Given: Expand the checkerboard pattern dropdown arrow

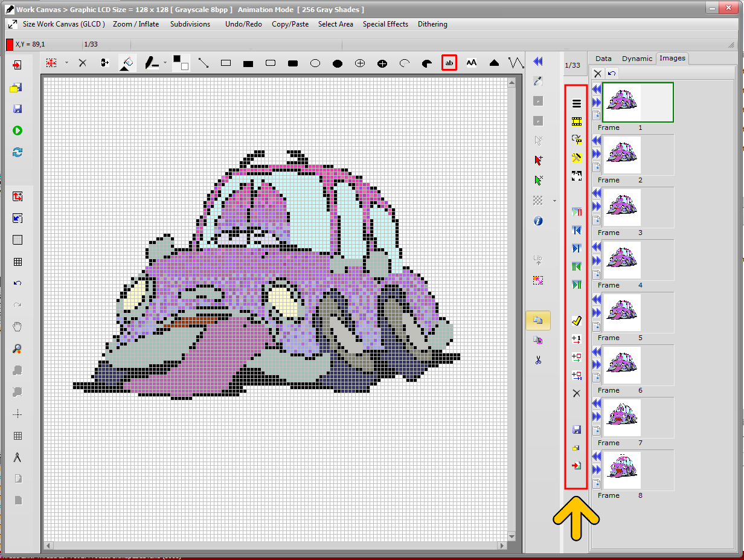Looking at the screenshot, I should coord(554,201).
